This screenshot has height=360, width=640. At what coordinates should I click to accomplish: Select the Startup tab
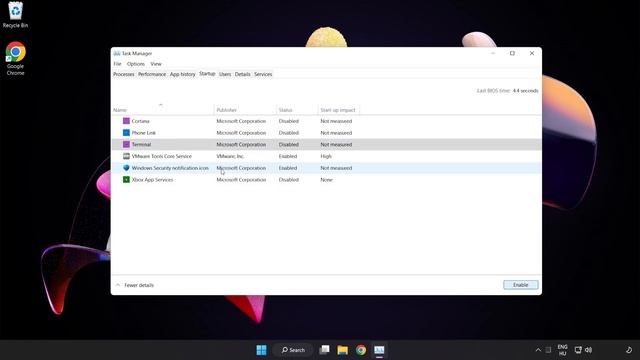pyautogui.click(x=207, y=74)
